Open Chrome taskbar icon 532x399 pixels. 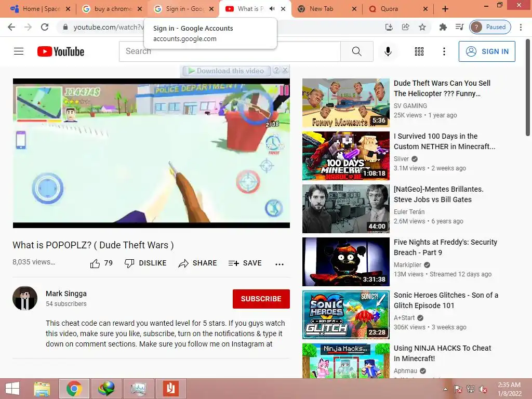pos(74,389)
